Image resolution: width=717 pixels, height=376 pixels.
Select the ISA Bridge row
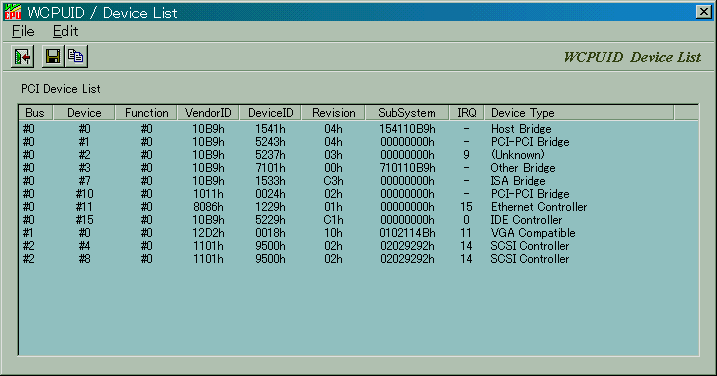coord(358,181)
